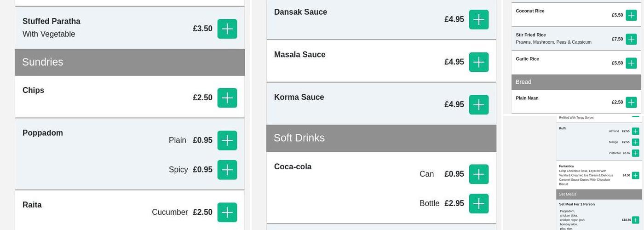The height and width of the screenshot is (230, 644).
Task: Add Coconut Rice to basket
Action: 631,15
